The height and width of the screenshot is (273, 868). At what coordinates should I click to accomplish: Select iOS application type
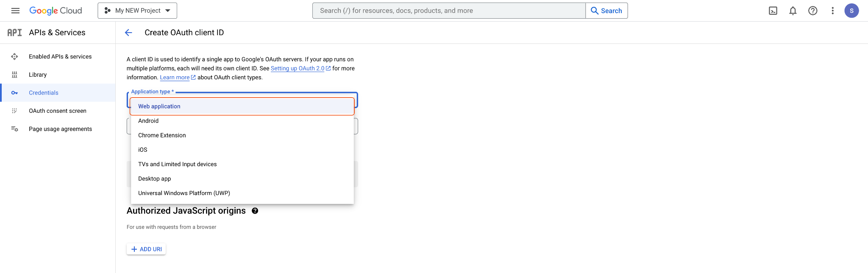point(143,150)
